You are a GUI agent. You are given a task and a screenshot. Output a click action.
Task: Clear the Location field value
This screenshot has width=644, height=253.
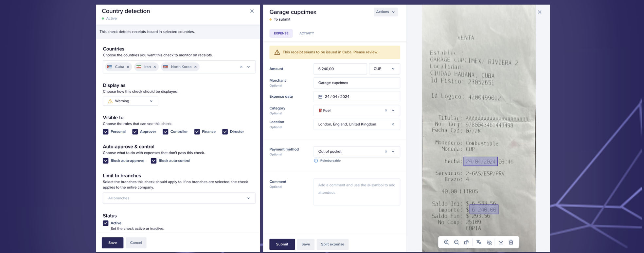[x=393, y=124]
